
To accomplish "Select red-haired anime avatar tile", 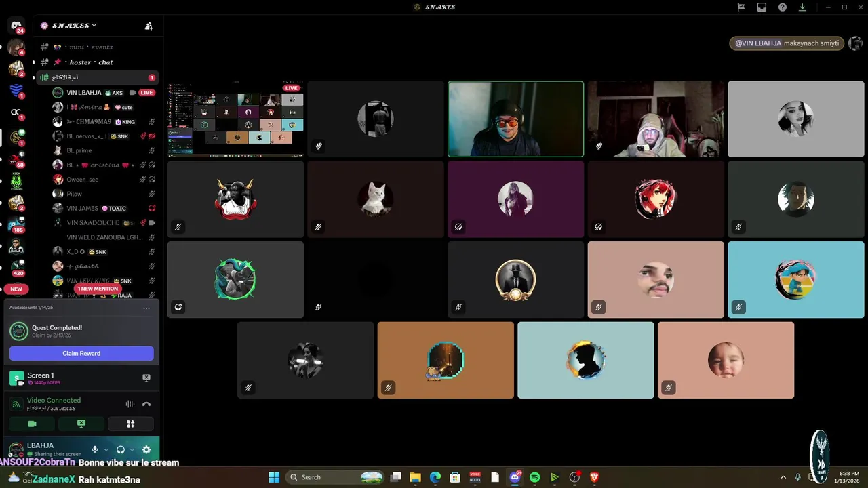I will [656, 199].
